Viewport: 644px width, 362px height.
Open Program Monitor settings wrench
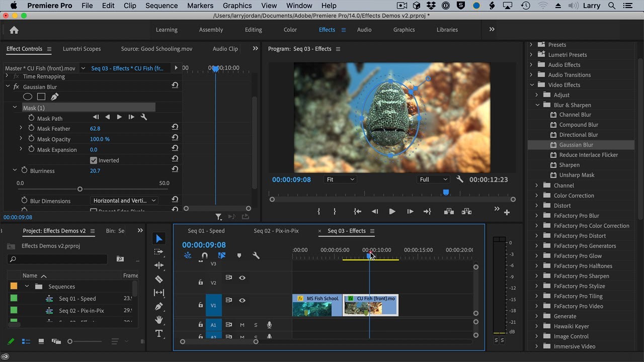tap(459, 179)
